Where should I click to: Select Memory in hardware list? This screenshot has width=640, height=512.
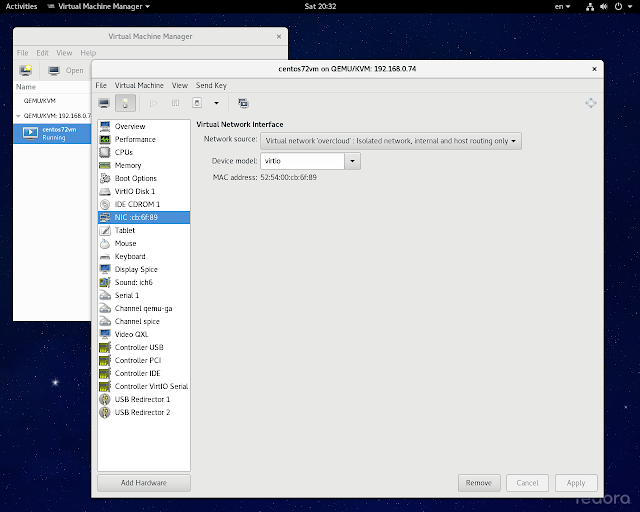(144, 165)
